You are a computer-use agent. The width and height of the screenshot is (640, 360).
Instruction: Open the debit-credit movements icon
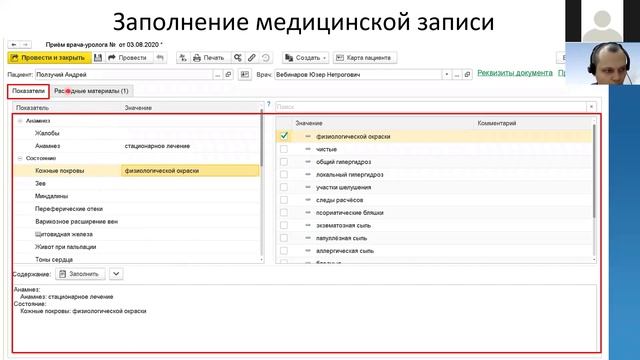tap(183, 58)
